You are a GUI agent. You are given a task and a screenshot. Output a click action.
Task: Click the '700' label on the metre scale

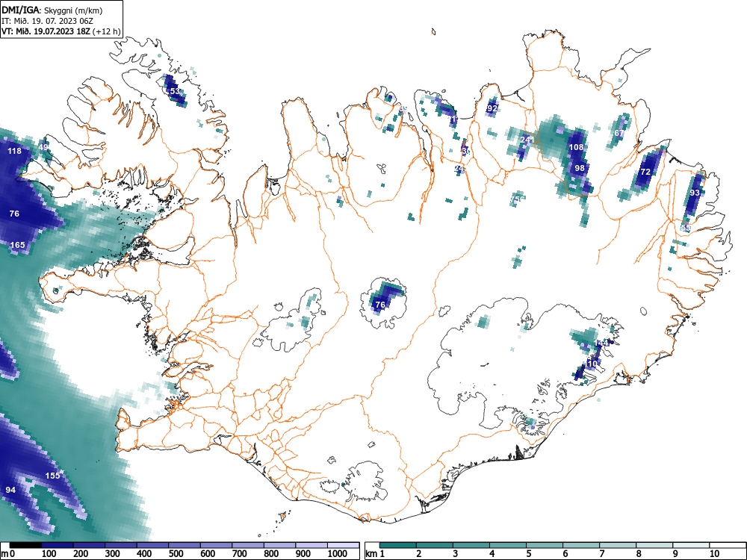coord(240,554)
